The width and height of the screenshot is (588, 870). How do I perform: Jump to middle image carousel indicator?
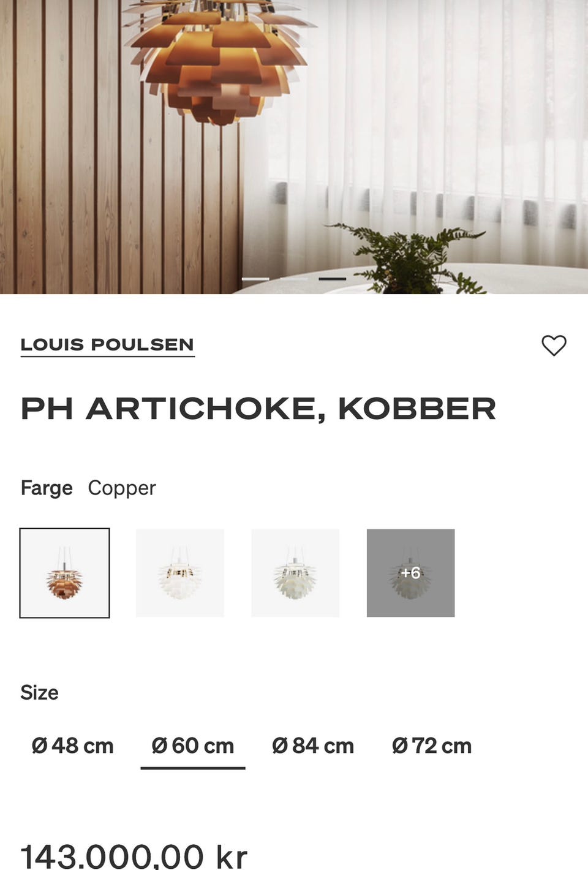click(294, 279)
